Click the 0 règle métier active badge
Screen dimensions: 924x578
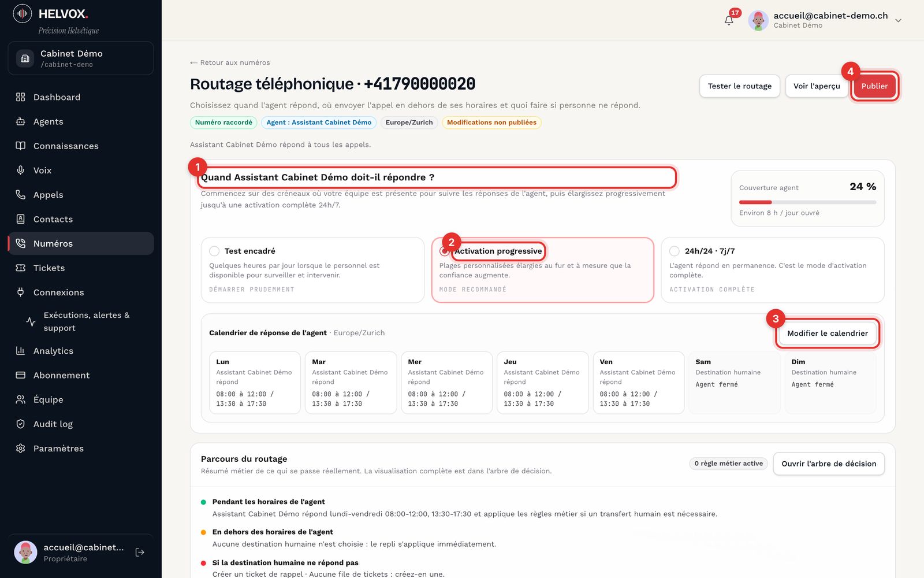[728, 464]
